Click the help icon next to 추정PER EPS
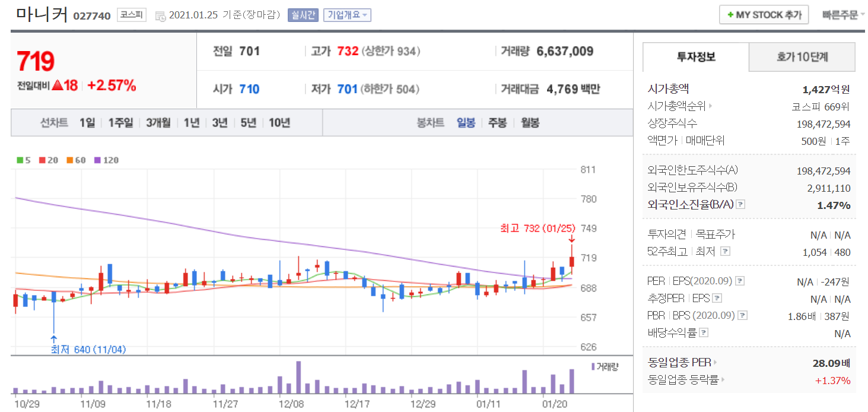Image resolution: width=868 pixels, height=412 pixels. pyautogui.click(x=717, y=298)
